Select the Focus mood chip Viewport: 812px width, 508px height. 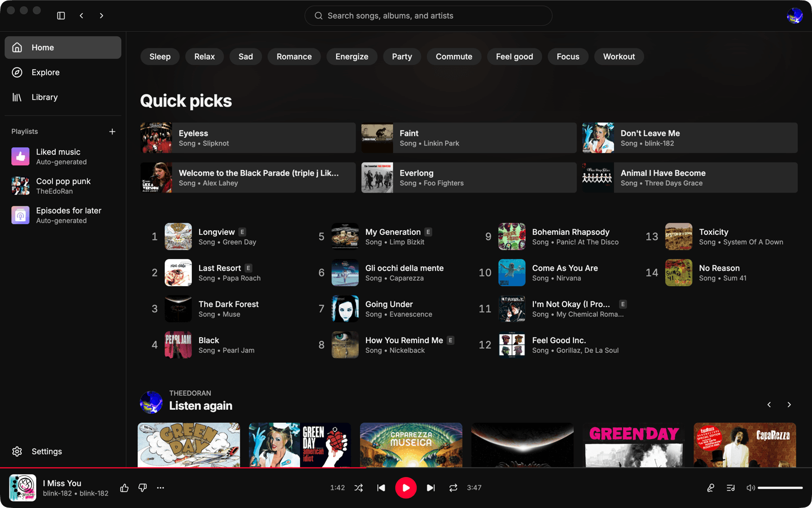tap(568, 56)
